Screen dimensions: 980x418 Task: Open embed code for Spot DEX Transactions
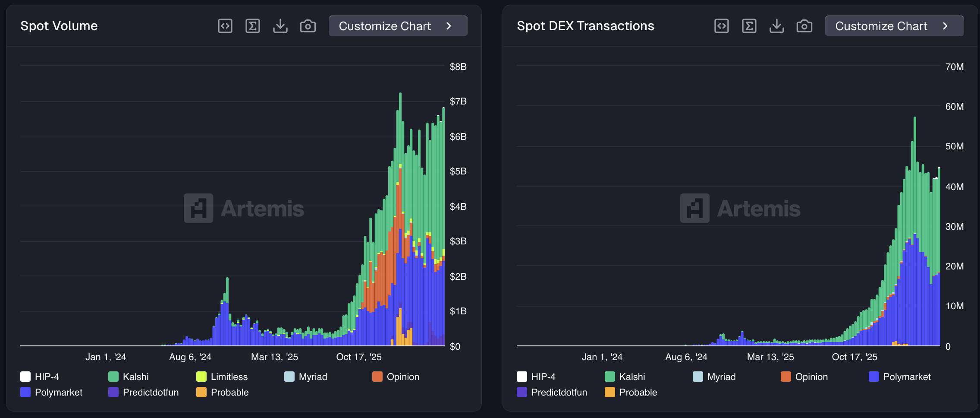(x=722, y=26)
